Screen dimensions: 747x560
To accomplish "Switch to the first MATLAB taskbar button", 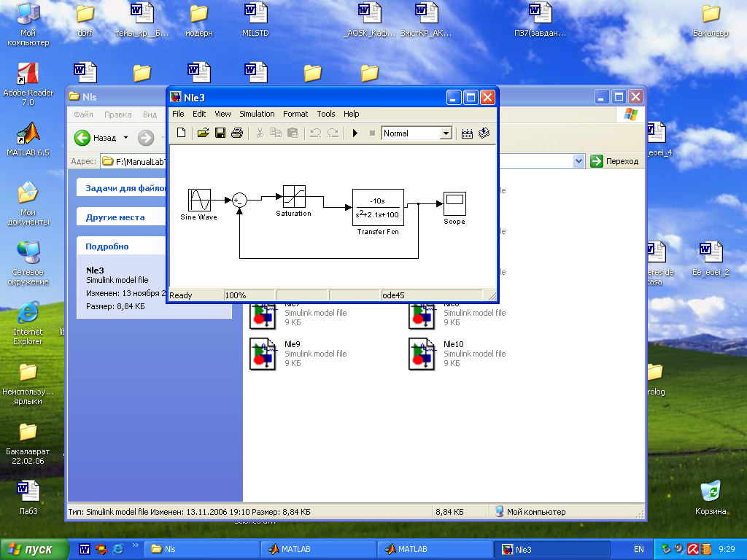I will coord(319,550).
